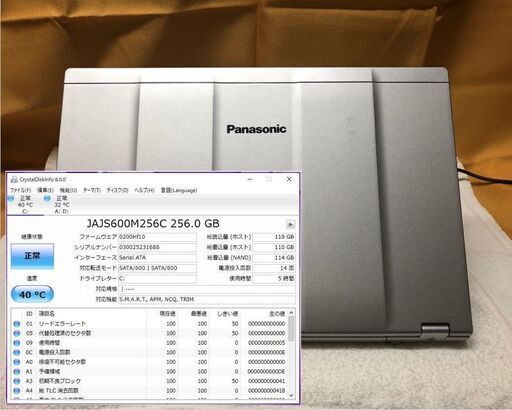Click status orb of attribute A3 row

click(17, 381)
